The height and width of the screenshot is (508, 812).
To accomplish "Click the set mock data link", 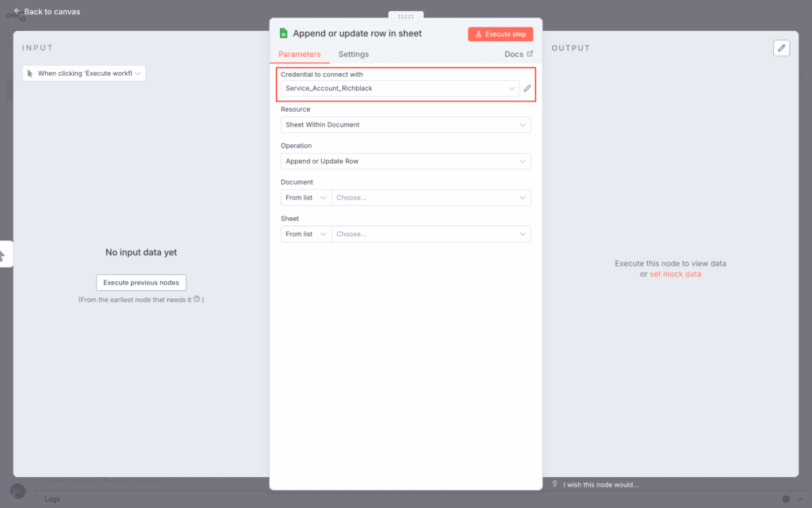I will click(675, 274).
